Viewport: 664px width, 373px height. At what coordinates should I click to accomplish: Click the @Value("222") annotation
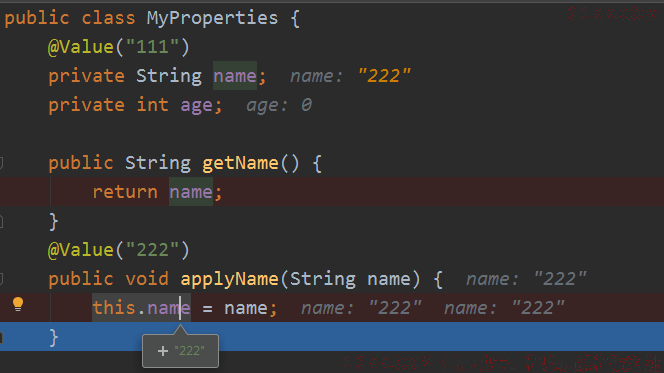119,250
